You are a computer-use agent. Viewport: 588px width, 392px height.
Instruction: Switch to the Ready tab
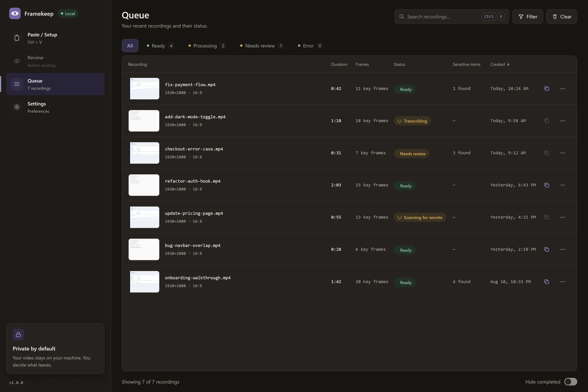pos(160,46)
